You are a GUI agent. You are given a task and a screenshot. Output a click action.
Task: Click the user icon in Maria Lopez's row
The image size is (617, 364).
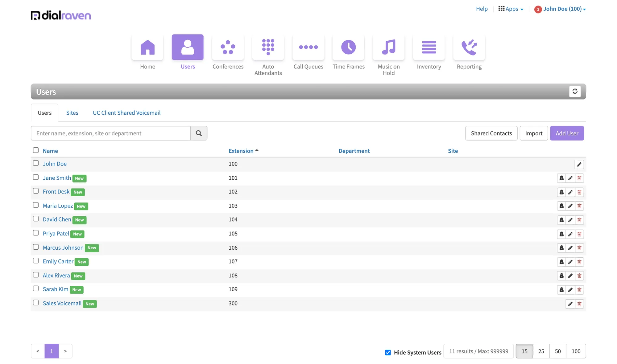561,206
